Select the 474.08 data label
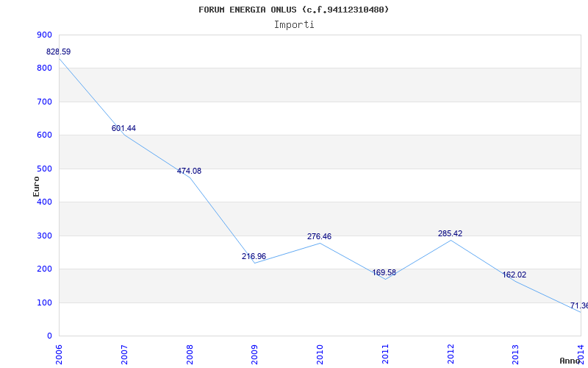 coord(189,171)
